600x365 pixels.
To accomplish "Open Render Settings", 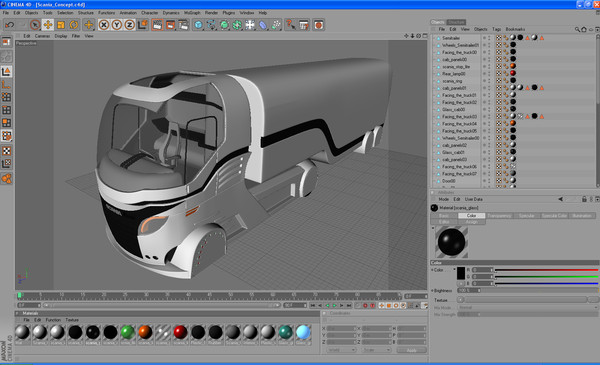I will click(183, 25).
